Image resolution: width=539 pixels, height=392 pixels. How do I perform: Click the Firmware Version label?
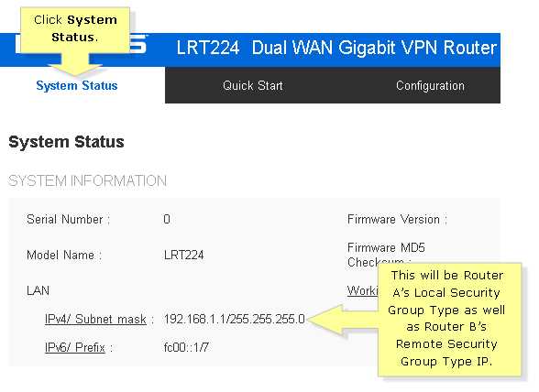tap(398, 219)
